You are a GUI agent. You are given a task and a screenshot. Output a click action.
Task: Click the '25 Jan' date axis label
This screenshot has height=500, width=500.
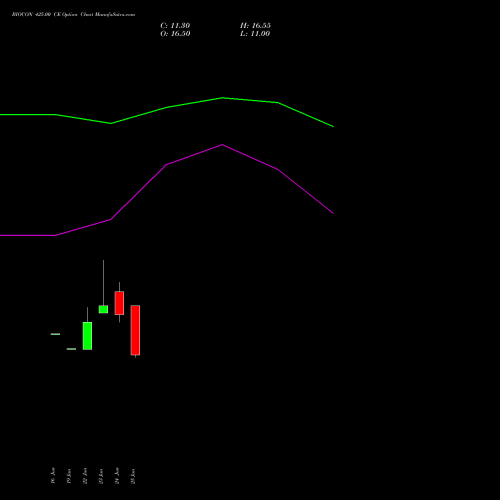click(x=133, y=476)
